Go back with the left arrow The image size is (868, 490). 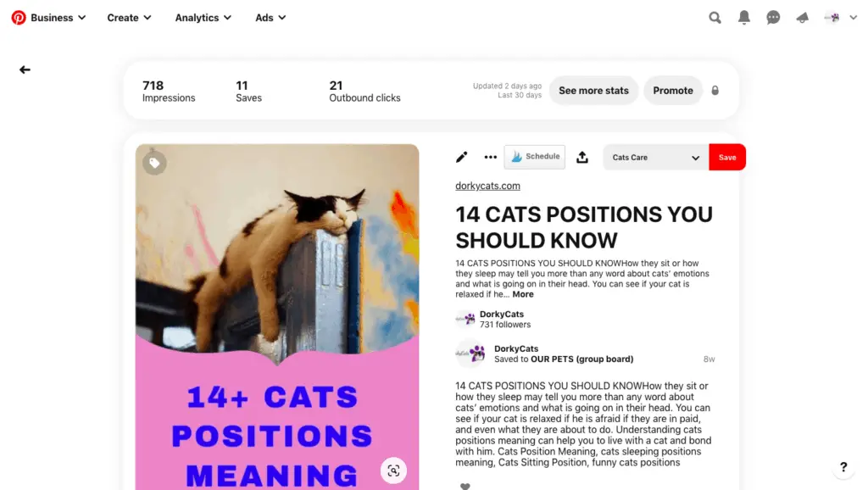point(25,70)
